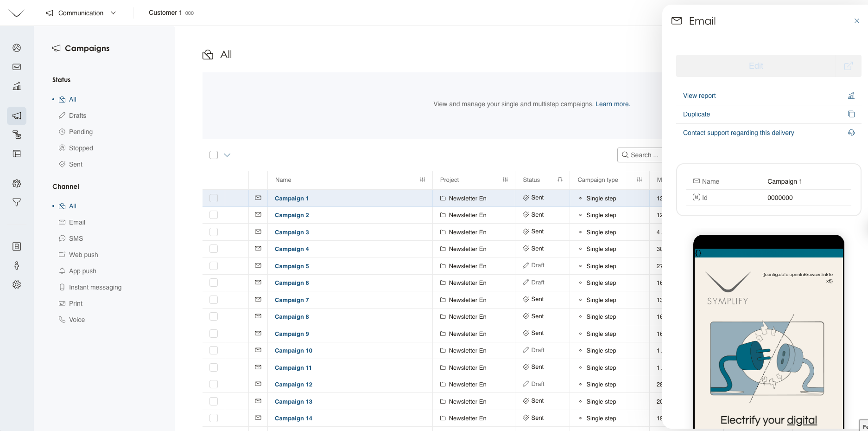Open the external link icon beside Edit

pos(848,66)
